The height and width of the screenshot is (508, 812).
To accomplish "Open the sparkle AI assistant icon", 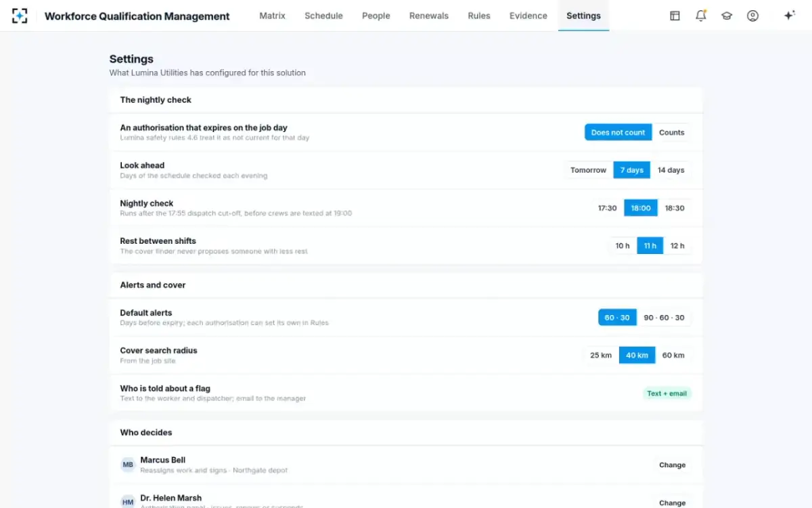I will point(789,16).
